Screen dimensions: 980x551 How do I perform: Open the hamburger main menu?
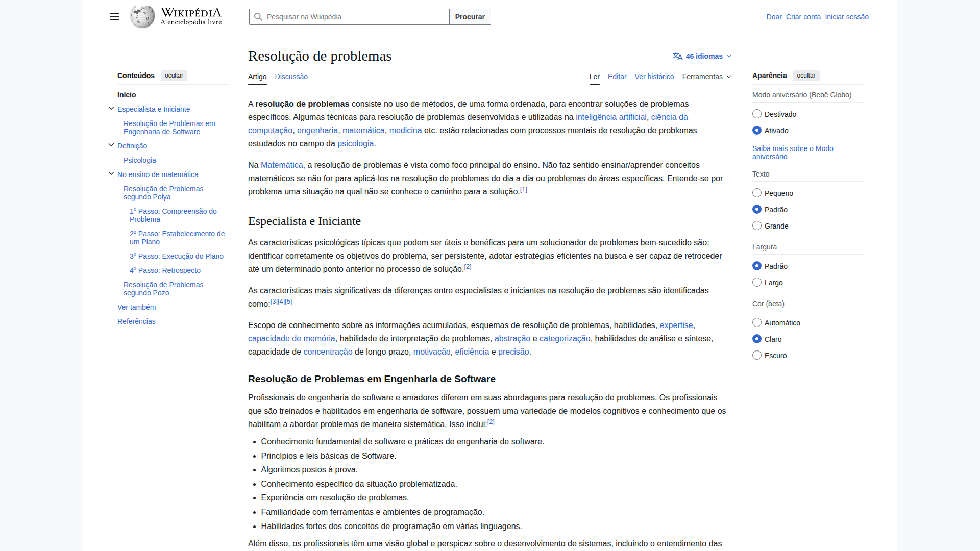pos(114,17)
